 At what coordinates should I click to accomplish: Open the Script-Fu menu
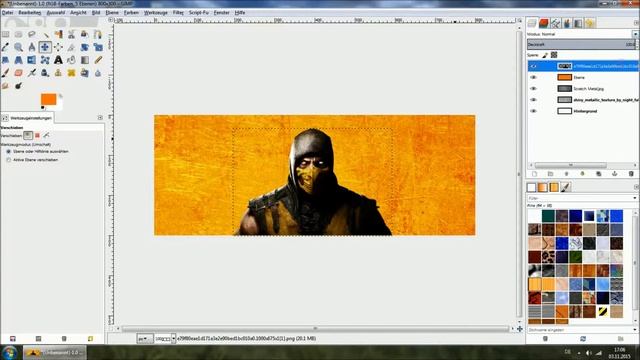tap(199, 13)
